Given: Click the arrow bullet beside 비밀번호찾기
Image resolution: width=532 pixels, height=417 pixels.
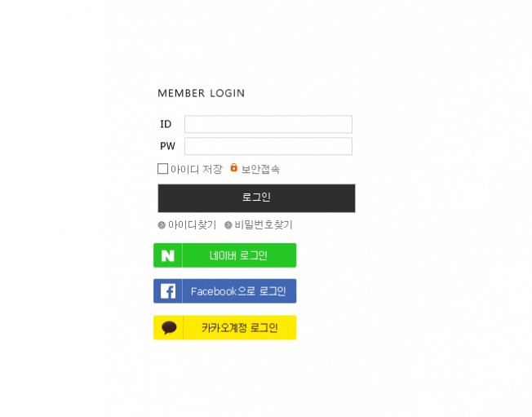Looking at the screenshot, I should (228, 225).
